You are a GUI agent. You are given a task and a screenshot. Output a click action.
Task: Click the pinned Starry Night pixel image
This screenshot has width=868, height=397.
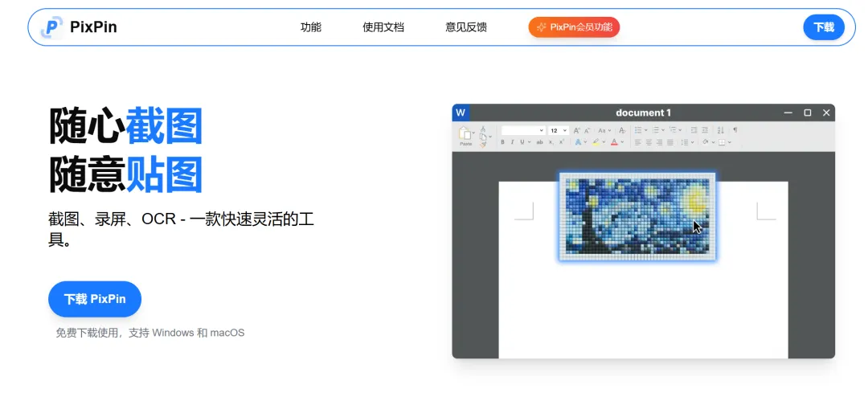point(637,216)
